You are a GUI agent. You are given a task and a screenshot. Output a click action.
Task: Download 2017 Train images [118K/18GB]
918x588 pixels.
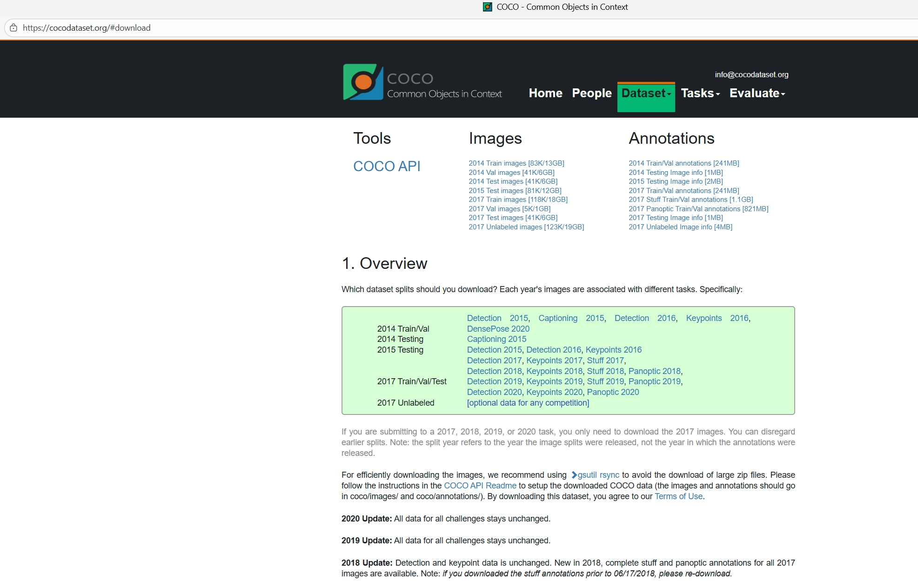(518, 200)
